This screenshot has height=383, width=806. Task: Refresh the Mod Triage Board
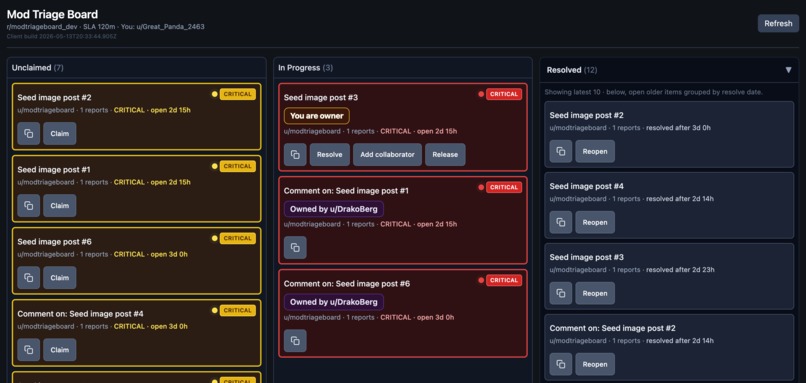[778, 24]
